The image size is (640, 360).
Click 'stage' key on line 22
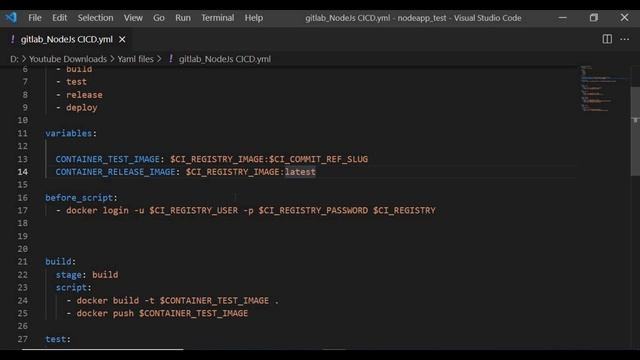[69, 275]
